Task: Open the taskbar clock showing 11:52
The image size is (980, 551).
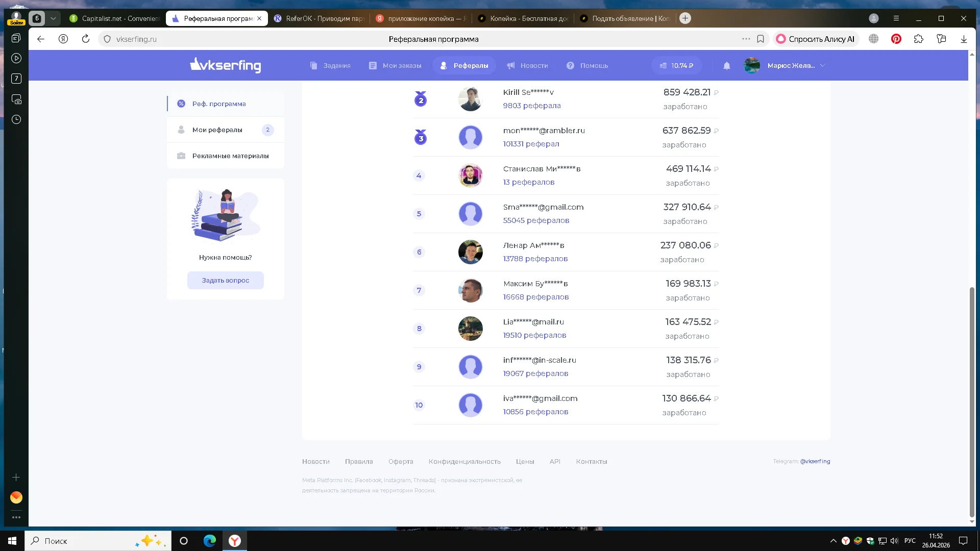Action: coord(936,541)
